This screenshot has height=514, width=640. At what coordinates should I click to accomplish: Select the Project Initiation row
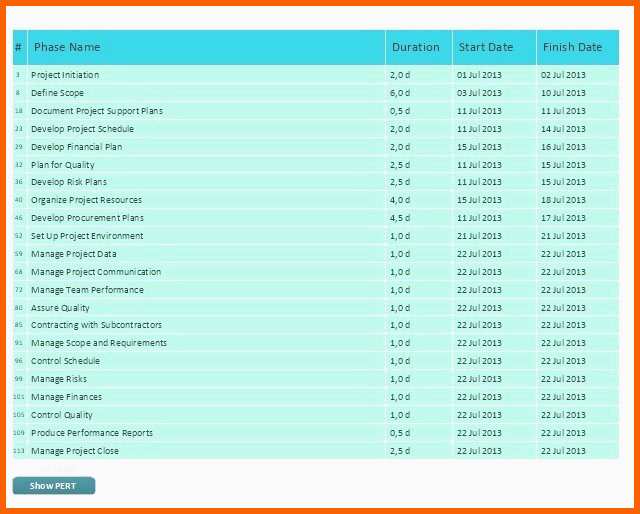65,75
